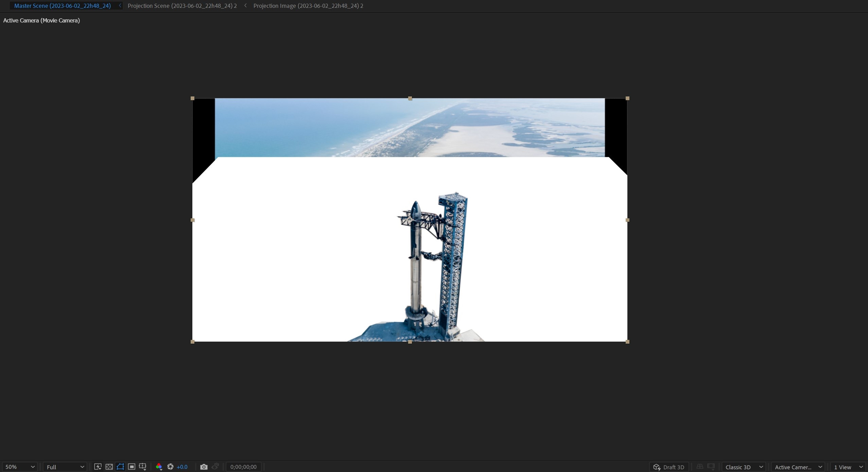Click the 0;00;00;00 preview timecode
The width and height of the screenshot is (868, 472).
[243, 467]
